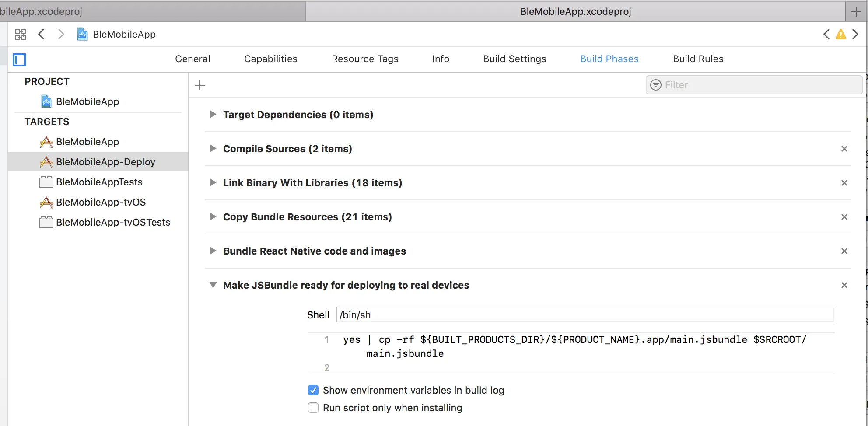
Task: Select the BleMobileAppTests target
Action: 99,182
